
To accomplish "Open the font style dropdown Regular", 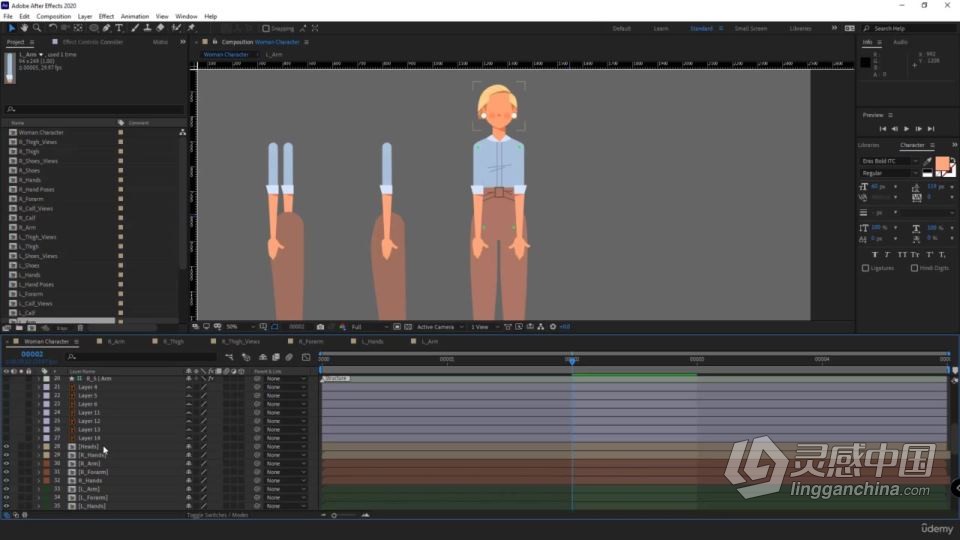I will coord(889,173).
